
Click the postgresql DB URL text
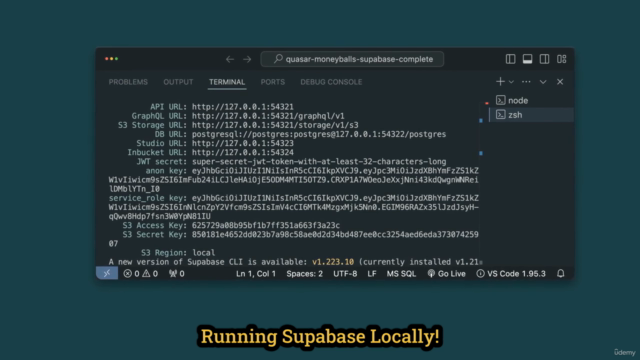click(x=319, y=134)
